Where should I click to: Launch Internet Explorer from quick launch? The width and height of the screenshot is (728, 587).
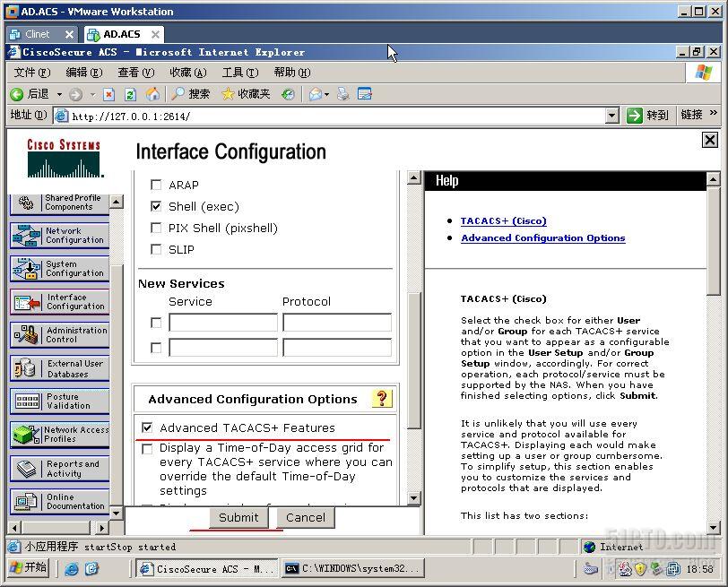[x=72, y=568]
